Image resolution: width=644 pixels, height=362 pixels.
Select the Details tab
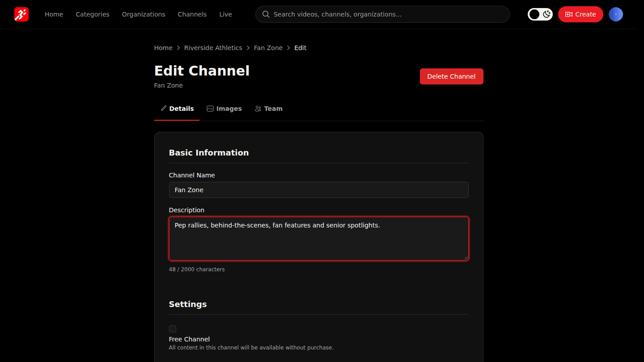coord(177,109)
